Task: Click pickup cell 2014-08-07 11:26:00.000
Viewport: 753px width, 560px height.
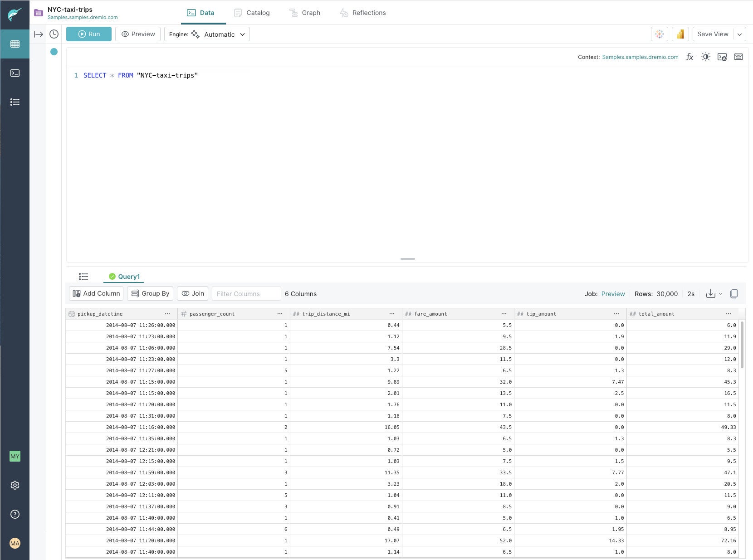Action: point(122,325)
